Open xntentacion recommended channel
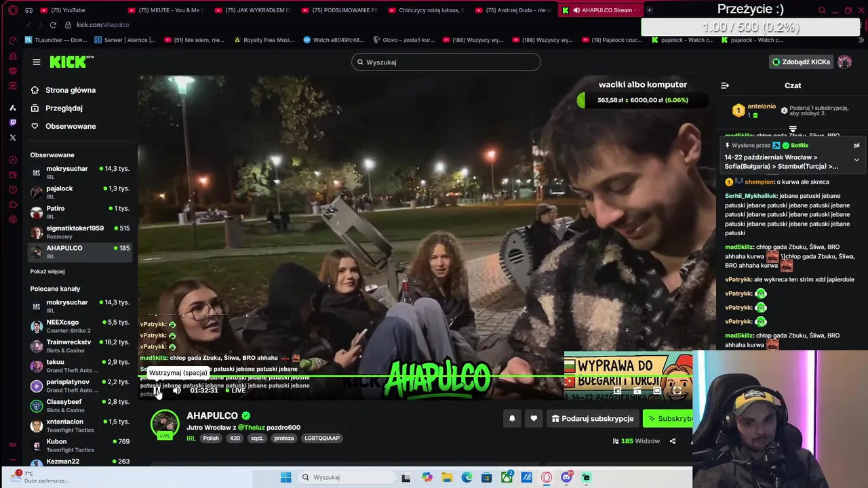Screen dimensions: 868x488 80,426
